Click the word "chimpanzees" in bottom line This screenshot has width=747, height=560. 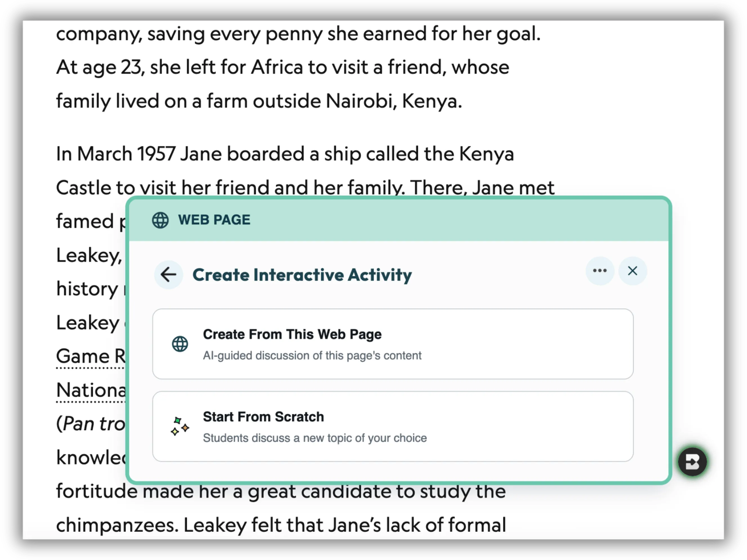(117, 525)
